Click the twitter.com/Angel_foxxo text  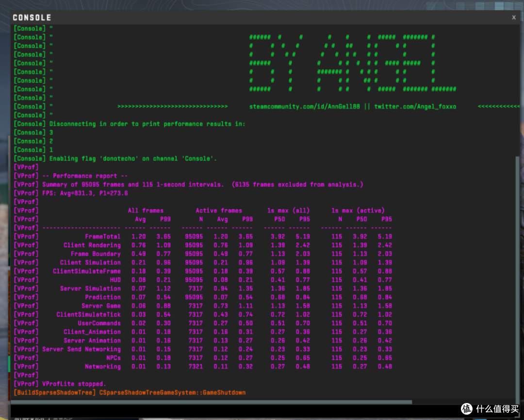click(x=415, y=107)
